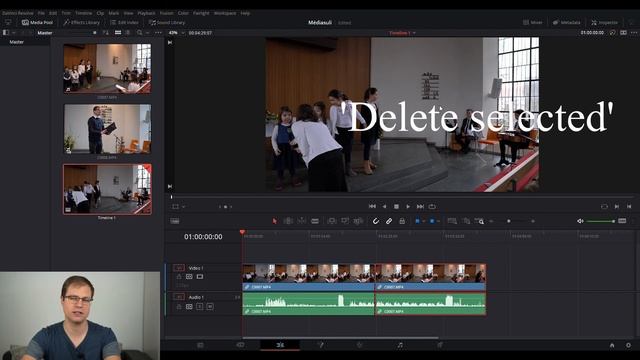Click the media pool sort order icon

105,33
